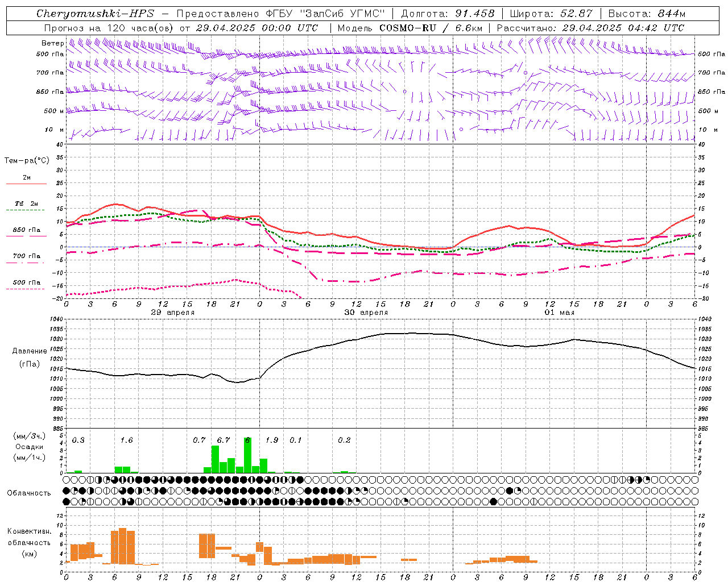Screen dimensions: 728x582
Task: Click the 0.3 three-hour precipitation value
Action: [78, 440]
